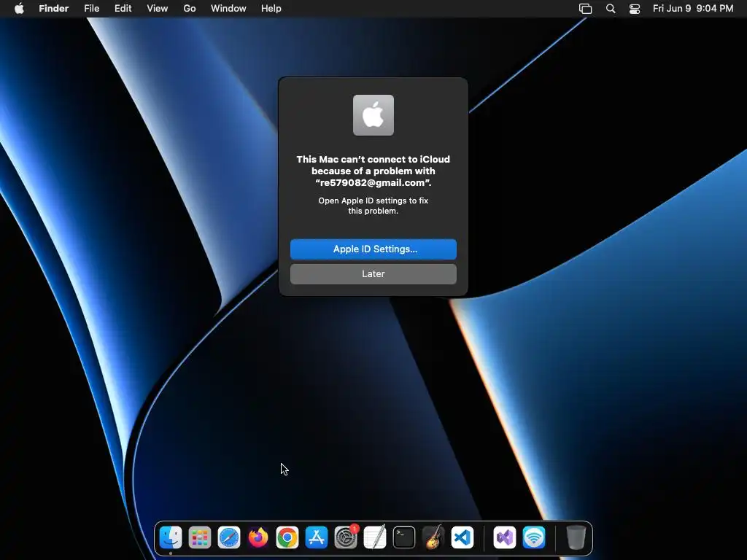Open the Finder menu

pyautogui.click(x=53, y=9)
